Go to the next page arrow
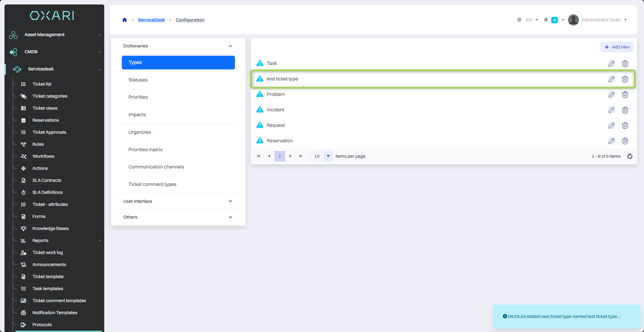Image resolution: width=644 pixels, height=332 pixels. point(290,156)
